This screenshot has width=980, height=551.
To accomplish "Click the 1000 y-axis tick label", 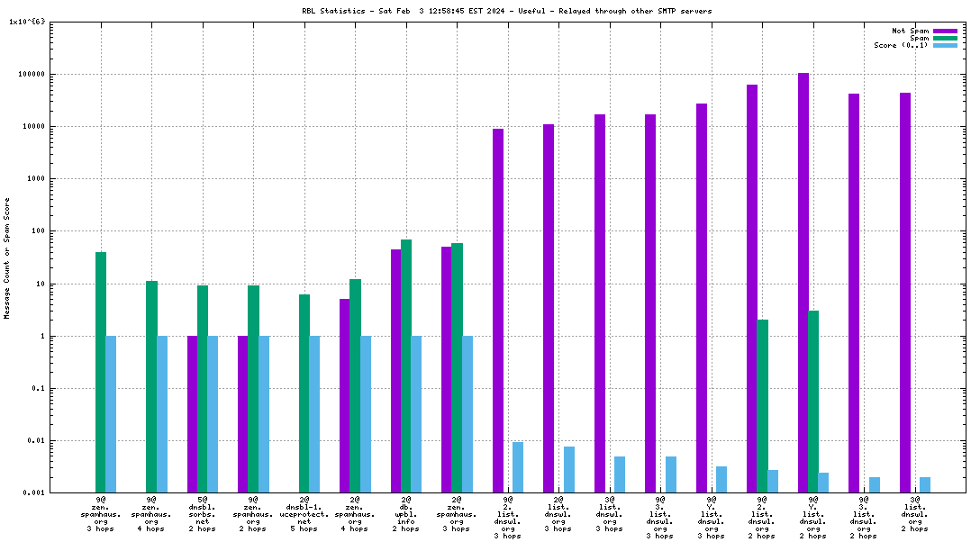I will 40,179.
